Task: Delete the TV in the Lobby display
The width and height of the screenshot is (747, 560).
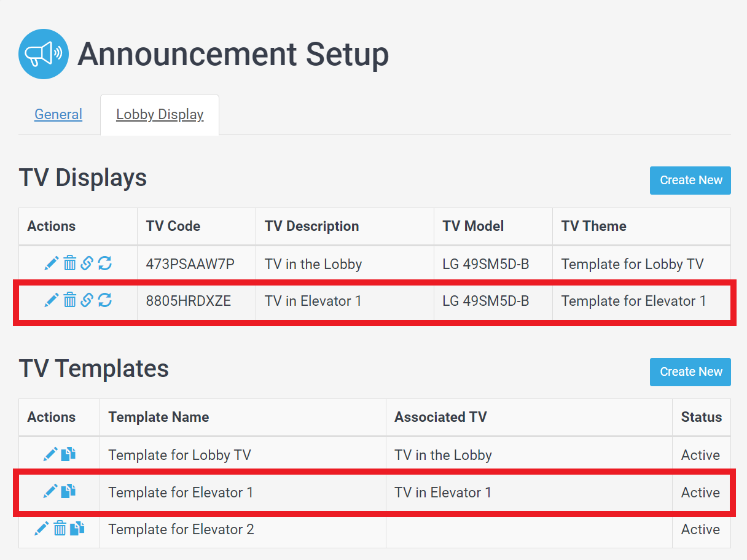Action: coord(70,264)
